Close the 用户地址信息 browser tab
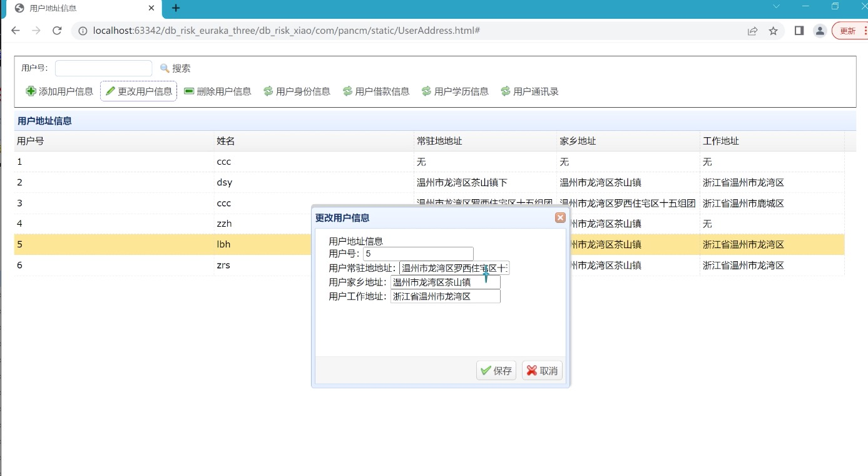This screenshot has width=868, height=476. coord(151,8)
